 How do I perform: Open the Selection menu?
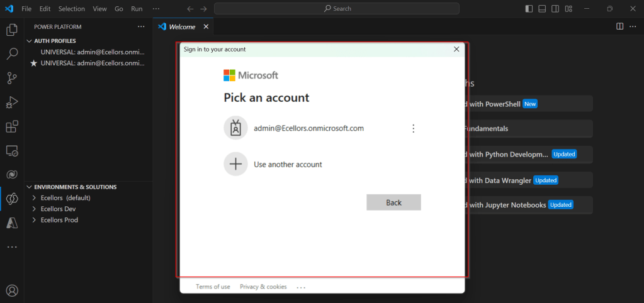71,9
